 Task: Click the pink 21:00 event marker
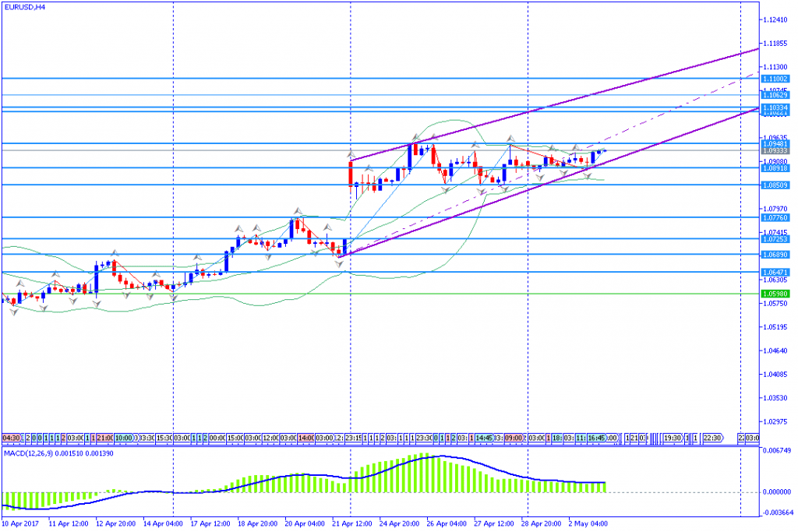(x=105, y=438)
